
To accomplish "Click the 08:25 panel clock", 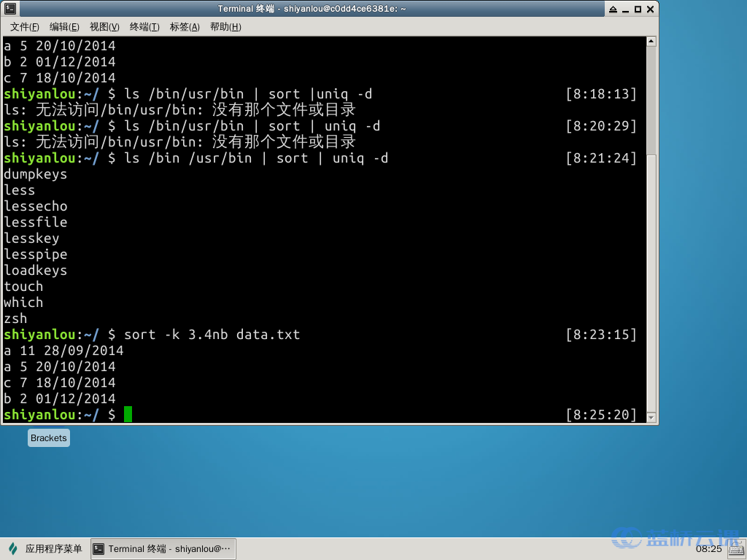I will (x=708, y=548).
